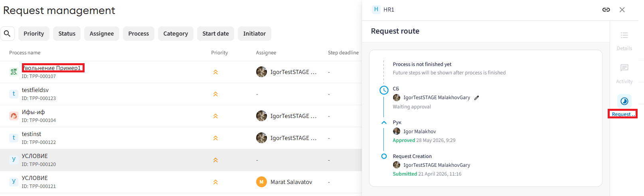The height and width of the screenshot is (196, 644).
Task: Open the Priority filter dropdown
Action: pos(34,34)
